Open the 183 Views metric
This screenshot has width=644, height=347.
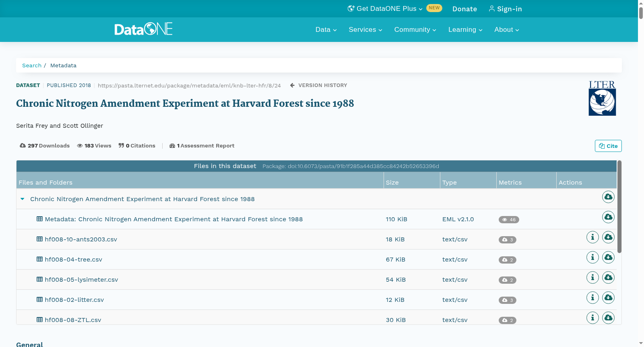[x=94, y=146]
